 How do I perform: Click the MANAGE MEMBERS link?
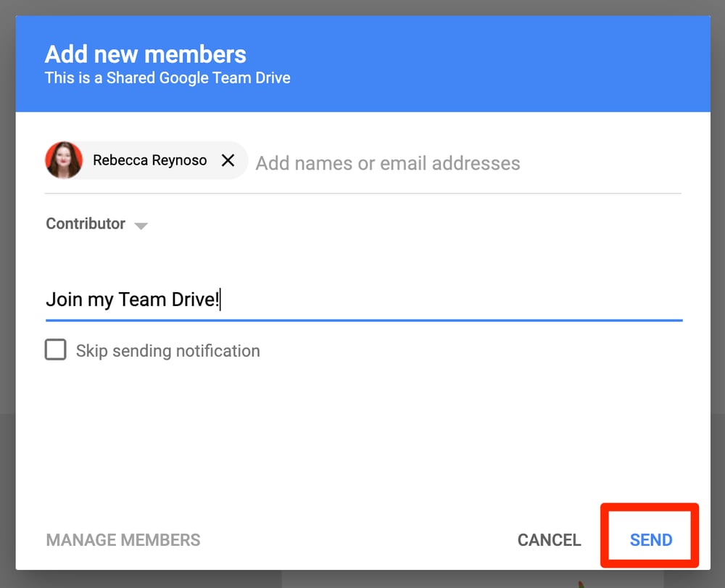pos(123,539)
